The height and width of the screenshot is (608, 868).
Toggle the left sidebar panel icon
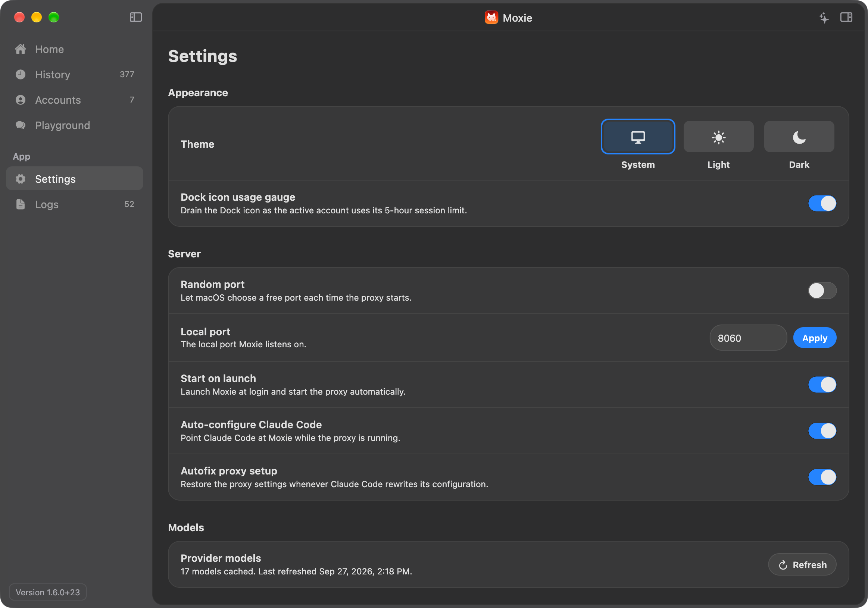coord(136,18)
